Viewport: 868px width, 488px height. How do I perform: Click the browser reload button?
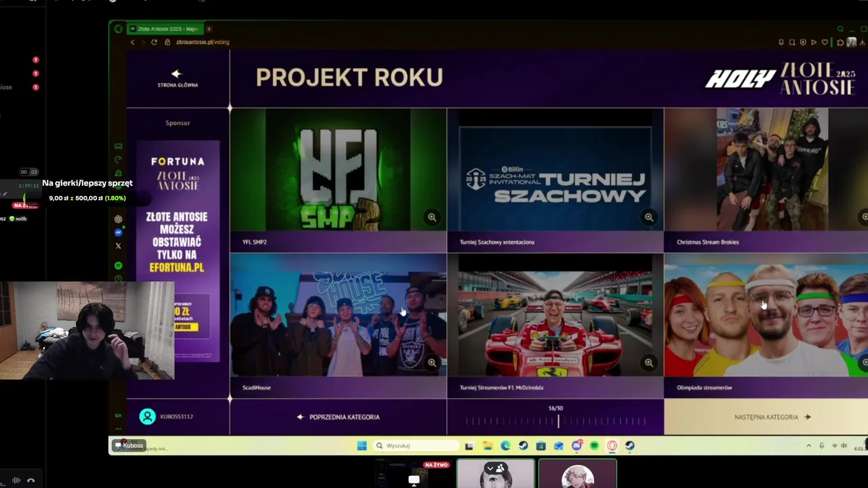point(154,42)
